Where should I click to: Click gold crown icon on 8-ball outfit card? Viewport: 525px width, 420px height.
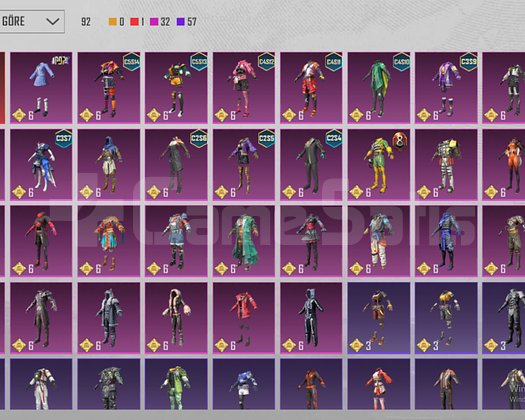pyautogui.click(x=356, y=192)
